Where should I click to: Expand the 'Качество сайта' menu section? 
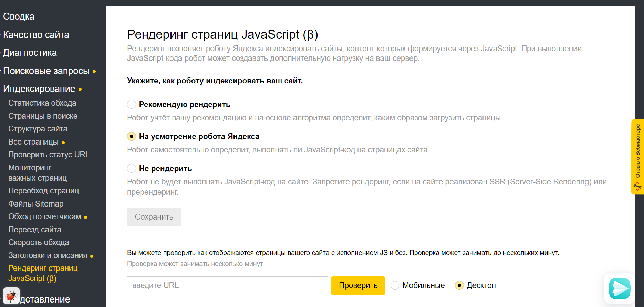point(36,35)
